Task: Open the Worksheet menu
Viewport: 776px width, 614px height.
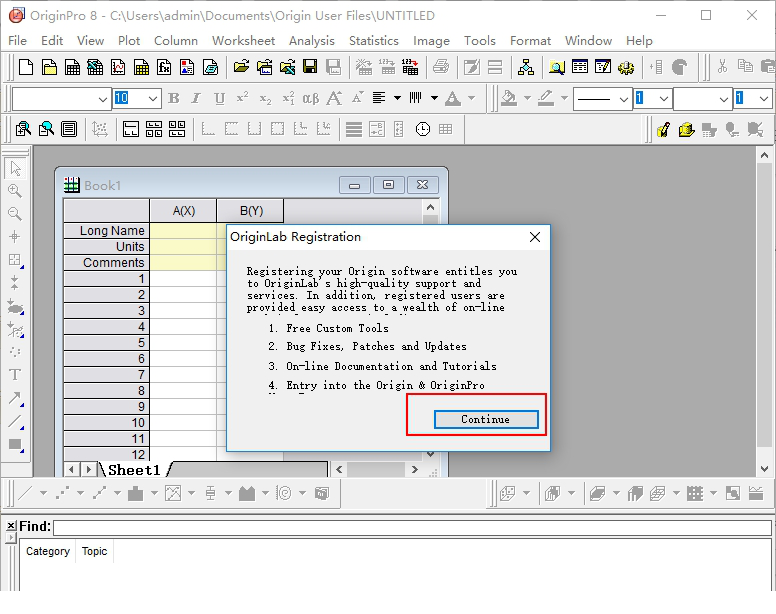Action: click(x=243, y=41)
